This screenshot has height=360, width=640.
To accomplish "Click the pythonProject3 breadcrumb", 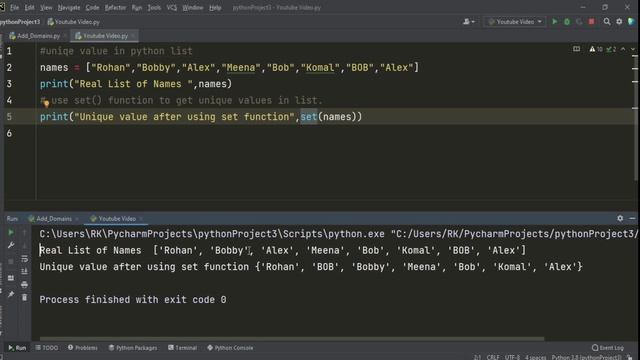I will coord(20,22).
